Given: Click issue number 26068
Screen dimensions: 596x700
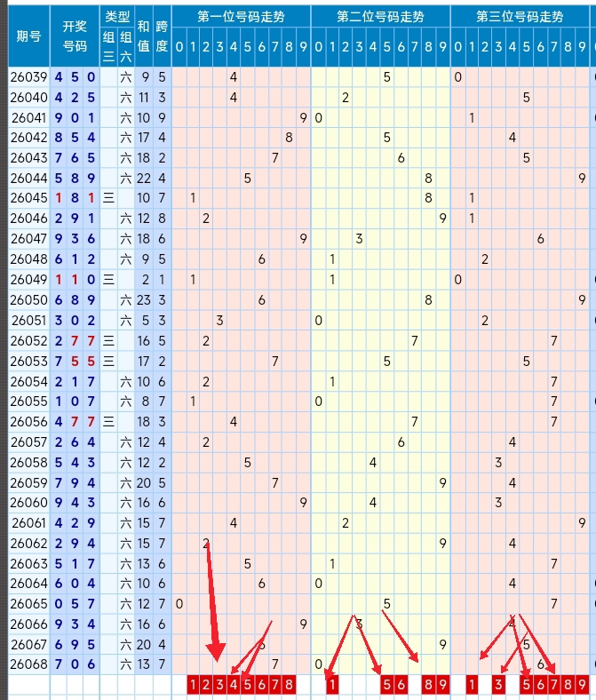Looking at the screenshot, I should pyautogui.click(x=29, y=664).
